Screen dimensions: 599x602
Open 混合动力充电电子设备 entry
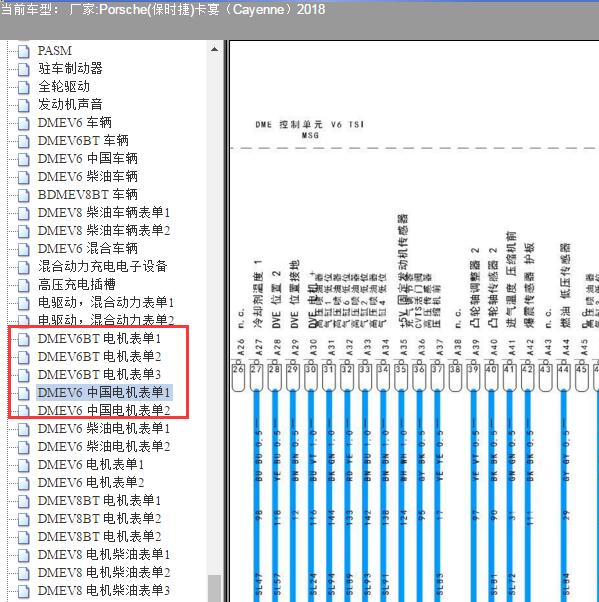pyautogui.click(x=103, y=266)
